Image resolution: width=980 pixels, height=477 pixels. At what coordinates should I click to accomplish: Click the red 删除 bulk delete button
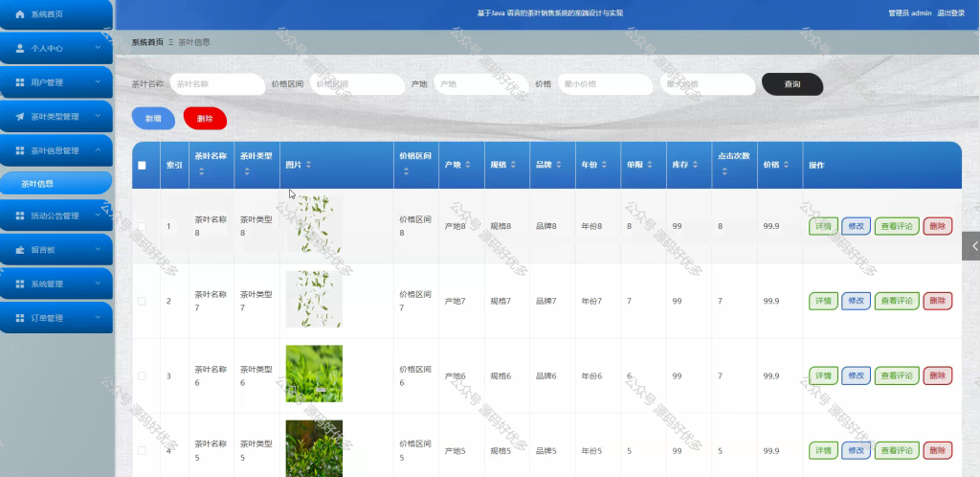tap(205, 118)
